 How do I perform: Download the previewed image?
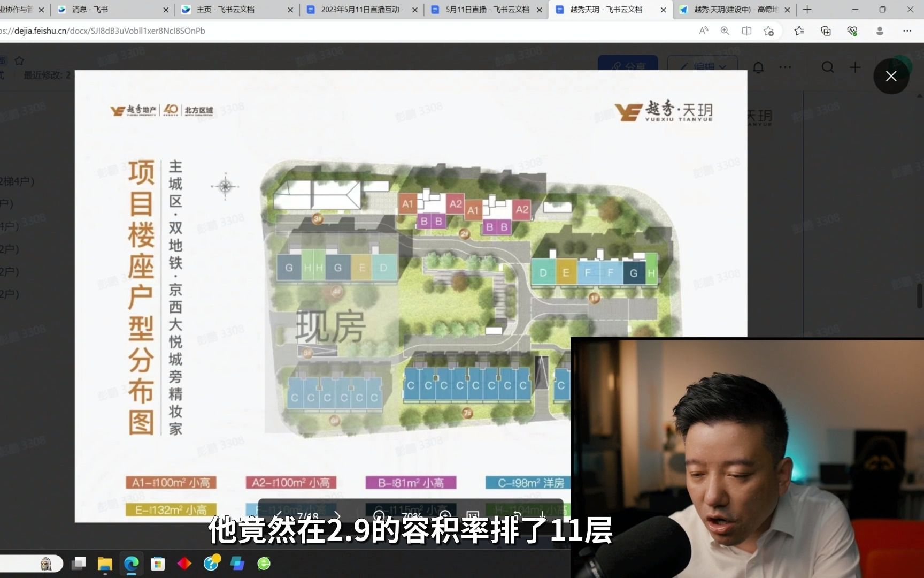point(542,516)
